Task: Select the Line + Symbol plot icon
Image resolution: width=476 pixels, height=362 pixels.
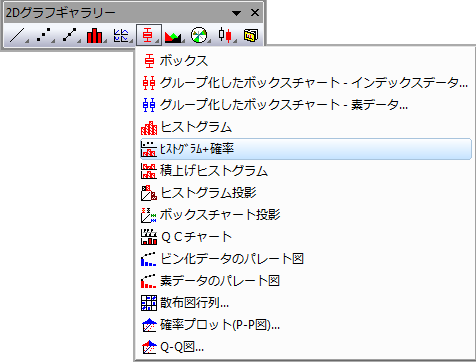Action: [69, 35]
